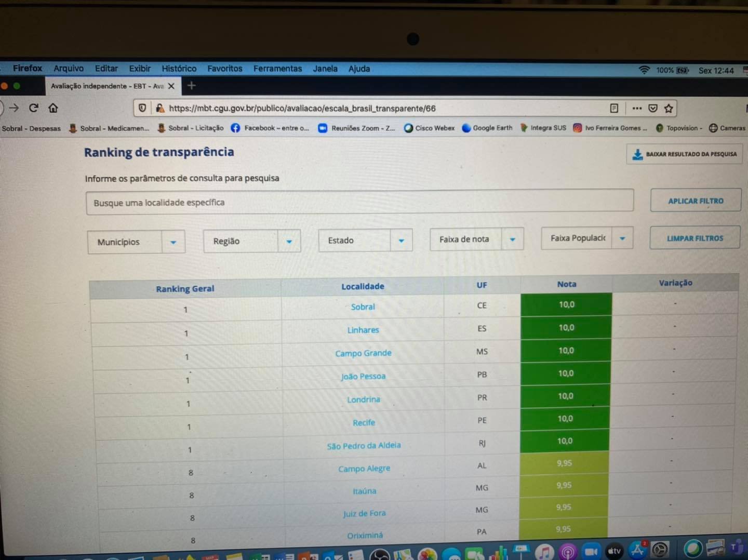748x560 pixels.
Task: Save page to Pocket icon
Action: 653,108
